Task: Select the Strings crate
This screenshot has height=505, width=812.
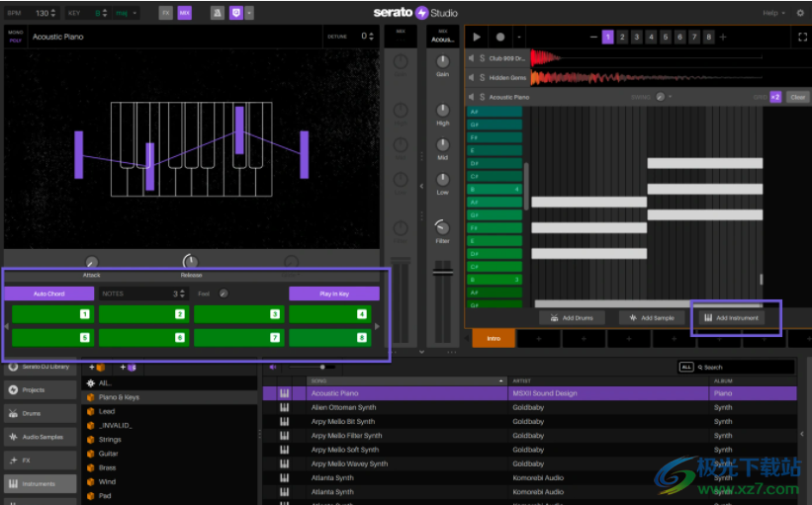Action: point(170,440)
